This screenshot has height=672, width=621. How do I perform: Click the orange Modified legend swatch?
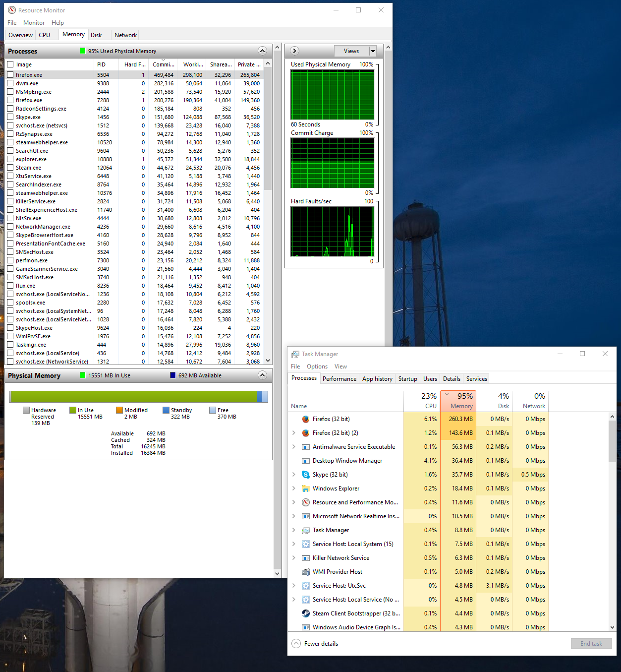pyautogui.click(x=119, y=410)
